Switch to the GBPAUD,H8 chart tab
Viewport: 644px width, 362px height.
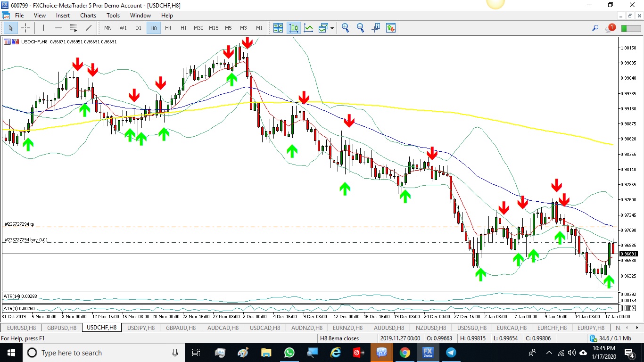[x=182, y=328]
